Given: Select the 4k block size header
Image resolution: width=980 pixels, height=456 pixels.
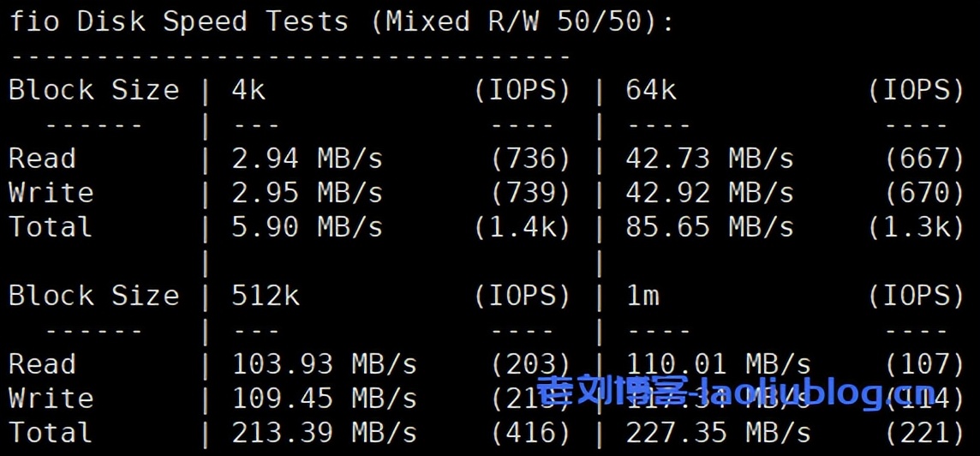Looking at the screenshot, I should 248,90.
